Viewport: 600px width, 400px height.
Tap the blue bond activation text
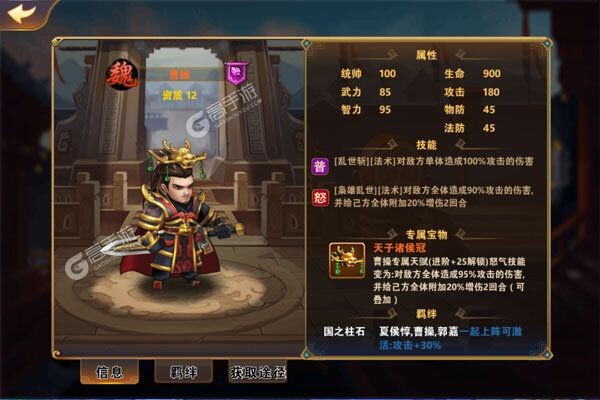pos(451,338)
